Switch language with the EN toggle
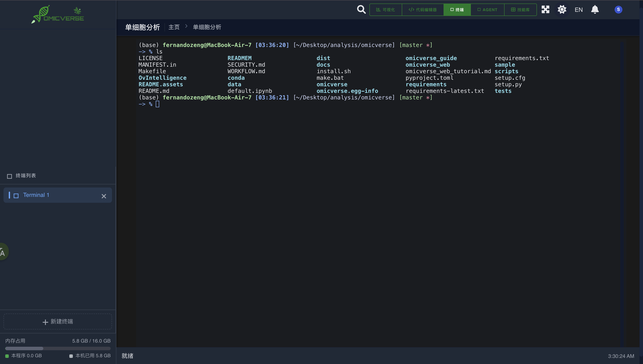 click(x=578, y=10)
